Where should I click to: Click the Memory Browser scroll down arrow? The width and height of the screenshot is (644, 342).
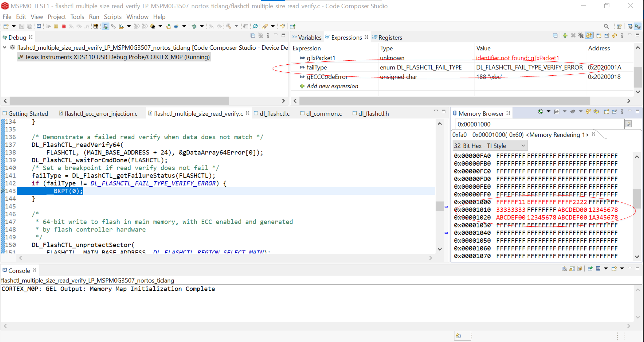pos(637,257)
